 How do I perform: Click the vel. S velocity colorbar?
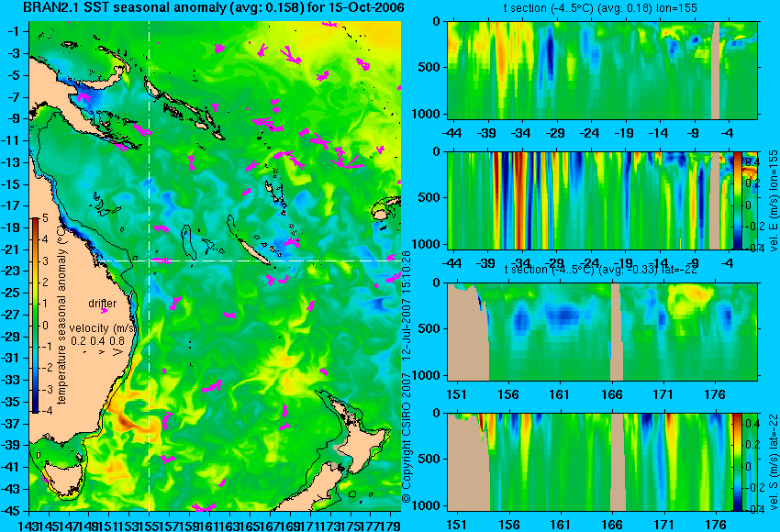pos(738,462)
